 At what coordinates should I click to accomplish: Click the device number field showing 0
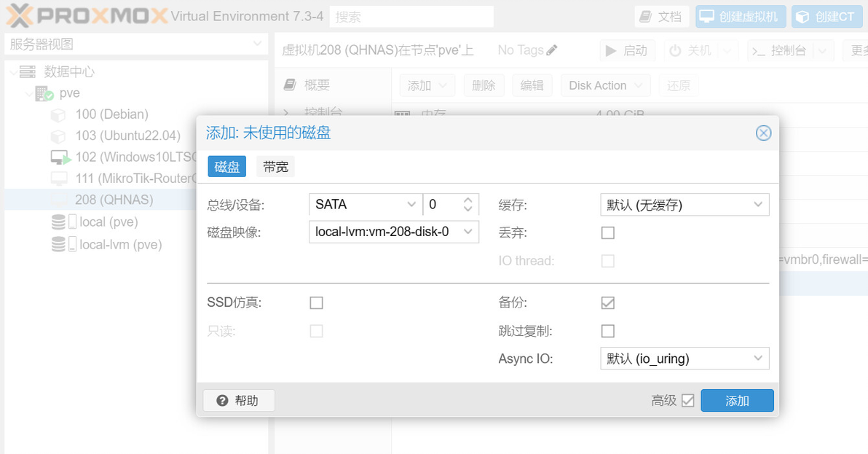point(442,204)
